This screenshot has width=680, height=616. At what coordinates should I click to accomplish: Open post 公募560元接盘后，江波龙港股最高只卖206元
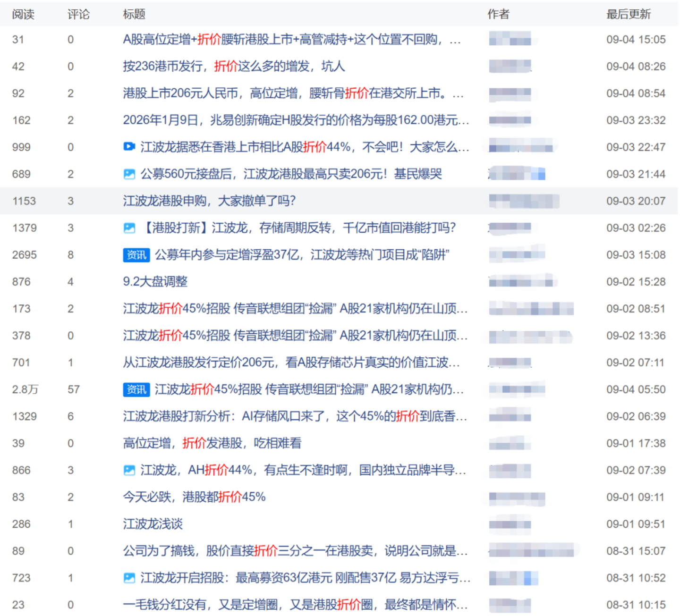click(x=291, y=174)
